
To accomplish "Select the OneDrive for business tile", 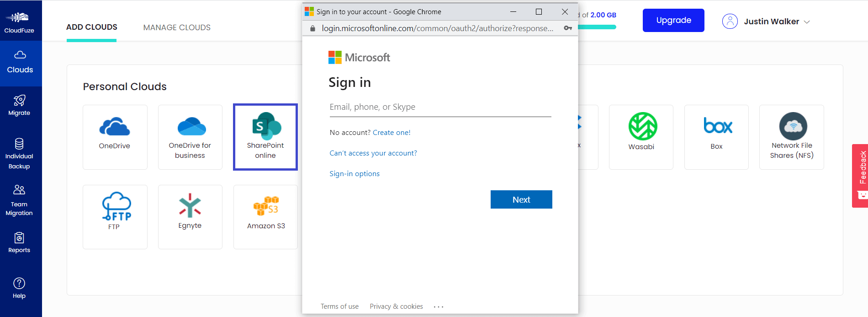I will [190, 137].
